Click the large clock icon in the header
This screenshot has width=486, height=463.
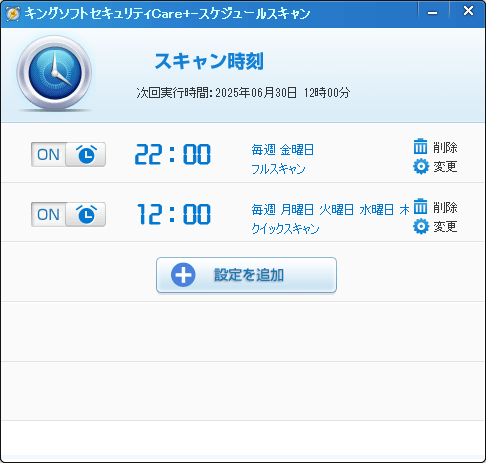[55, 73]
